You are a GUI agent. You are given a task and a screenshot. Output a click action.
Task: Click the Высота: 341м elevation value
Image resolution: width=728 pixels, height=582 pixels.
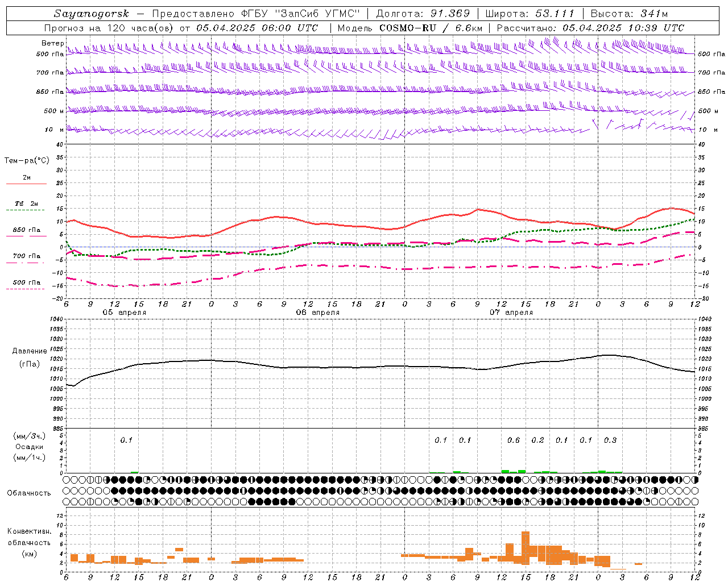pyautogui.click(x=629, y=14)
